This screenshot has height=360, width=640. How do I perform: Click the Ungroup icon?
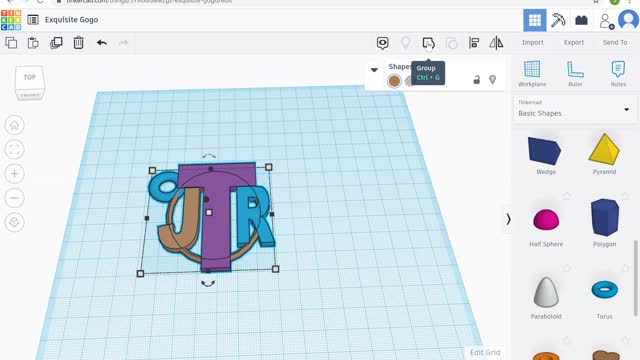451,43
